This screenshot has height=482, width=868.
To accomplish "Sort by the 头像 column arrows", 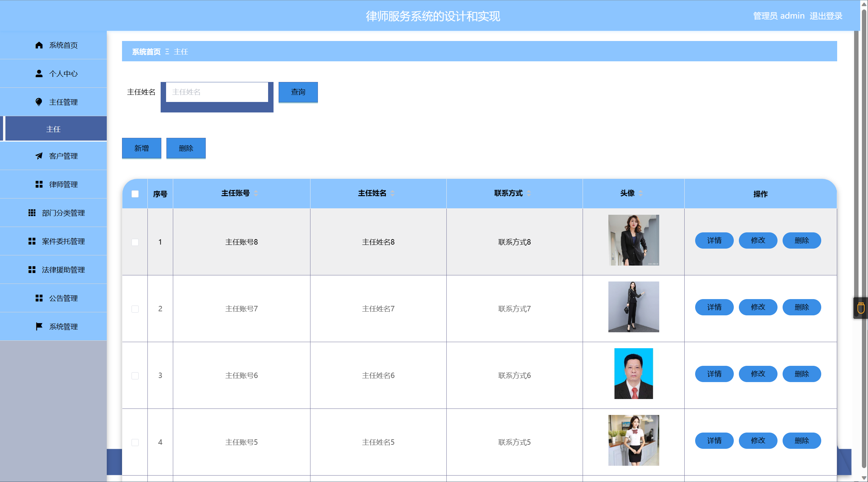I will coord(641,193).
